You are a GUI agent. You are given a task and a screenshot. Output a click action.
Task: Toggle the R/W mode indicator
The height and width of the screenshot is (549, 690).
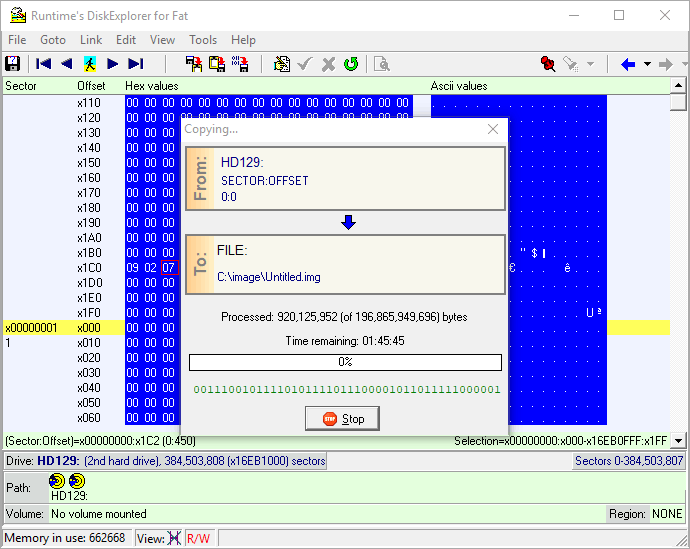[x=198, y=538]
